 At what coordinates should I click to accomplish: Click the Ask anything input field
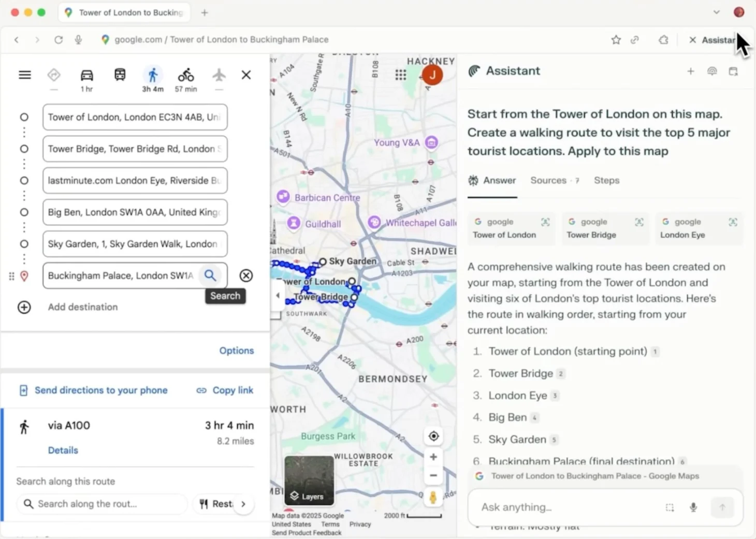[564, 507]
